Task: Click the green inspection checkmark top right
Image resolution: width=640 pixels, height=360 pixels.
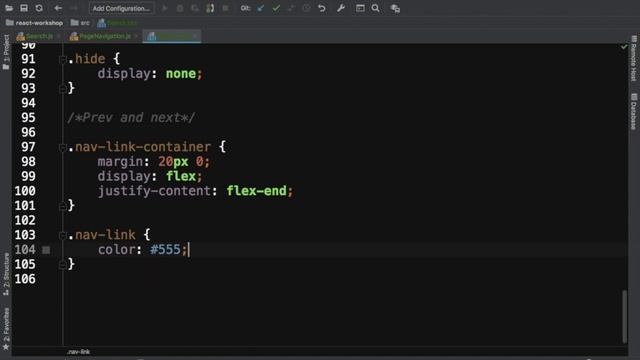Action: coord(624,47)
